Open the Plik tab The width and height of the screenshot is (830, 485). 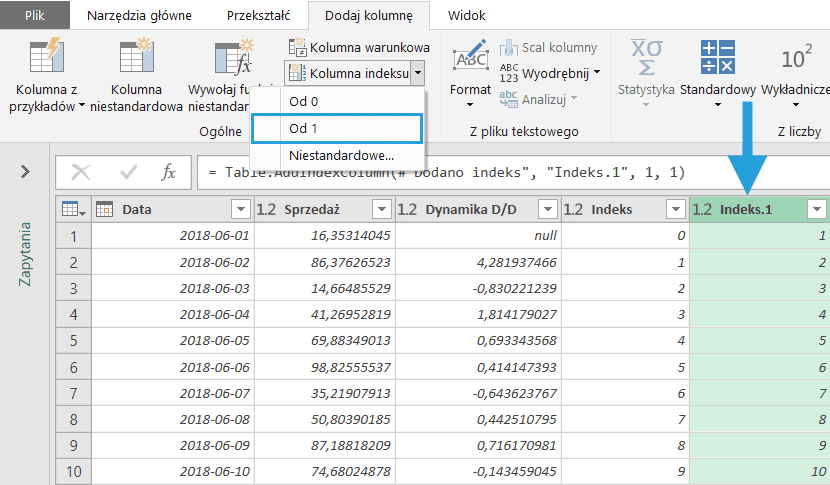(35, 16)
